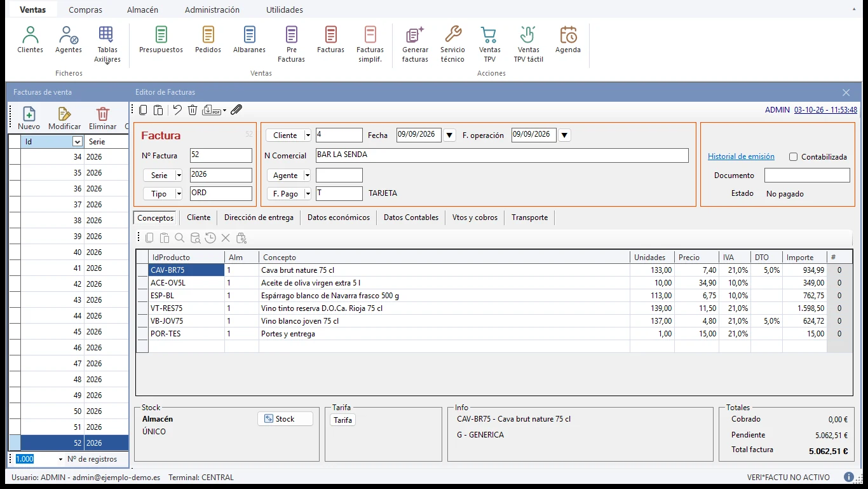Launch Generar facturas action
Viewport: 868px width, 489px height.
tap(415, 44)
